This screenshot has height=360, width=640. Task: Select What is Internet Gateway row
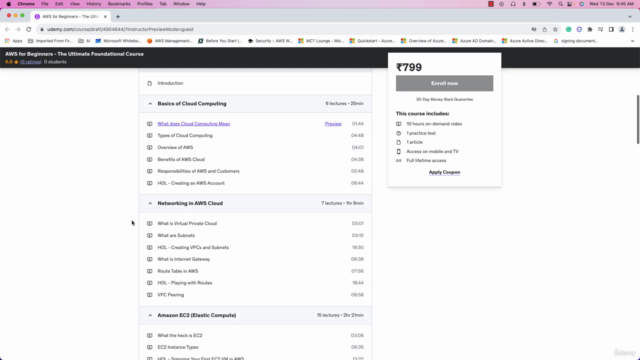tap(255, 259)
